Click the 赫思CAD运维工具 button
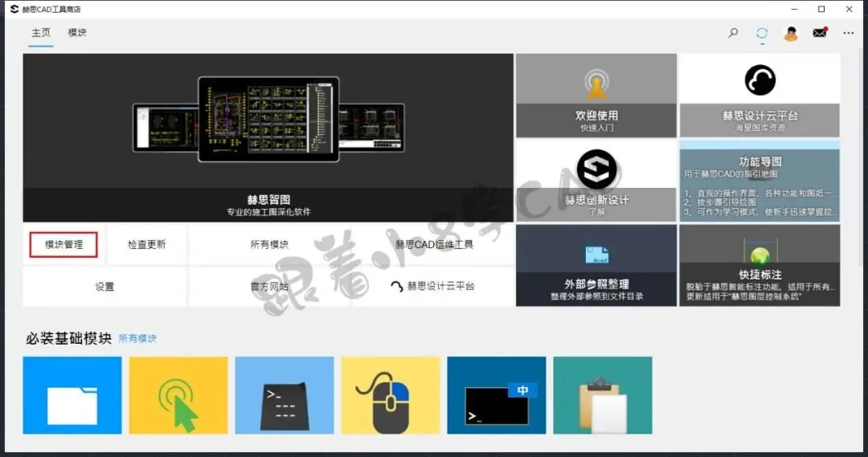Image resolution: width=868 pixels, height=457 pixels. click(433, 244)
